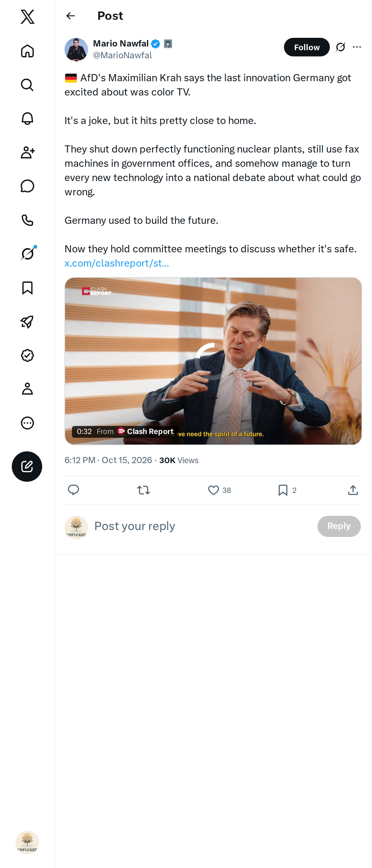
Task: Open the share post options
Action: [x=353, y=490]
